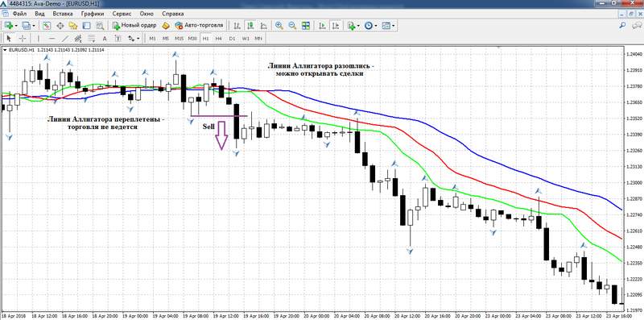Toggle chart shift from right border
This screenshot has height=320, width=644.
coord(336,26)
